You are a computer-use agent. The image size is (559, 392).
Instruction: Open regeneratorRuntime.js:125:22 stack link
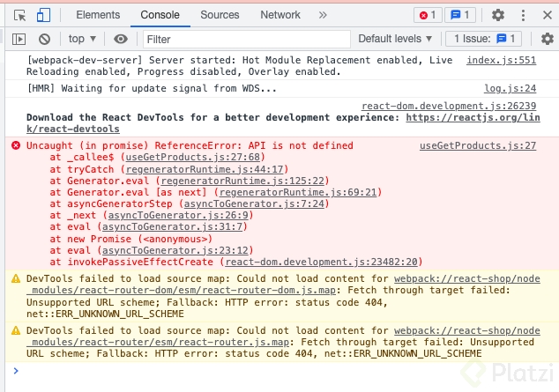242,181
